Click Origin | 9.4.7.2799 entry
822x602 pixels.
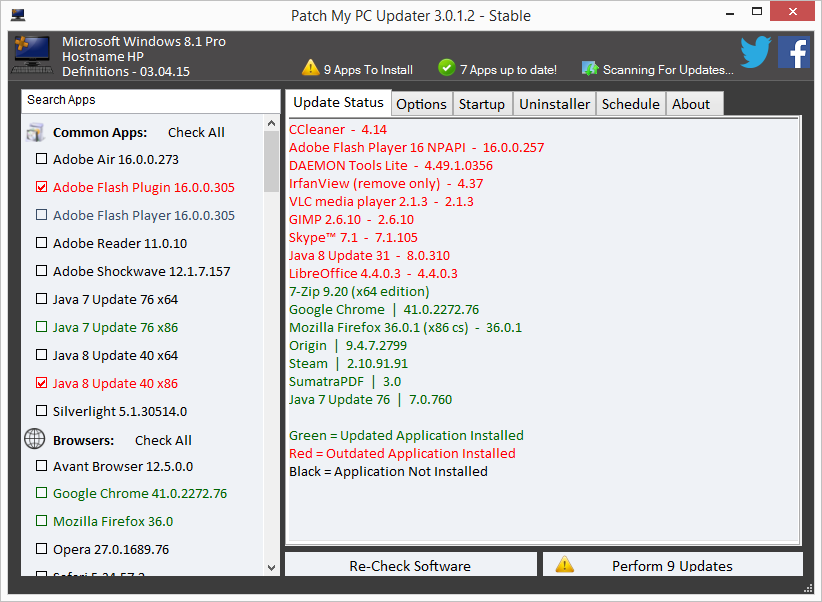click(348, 346)
